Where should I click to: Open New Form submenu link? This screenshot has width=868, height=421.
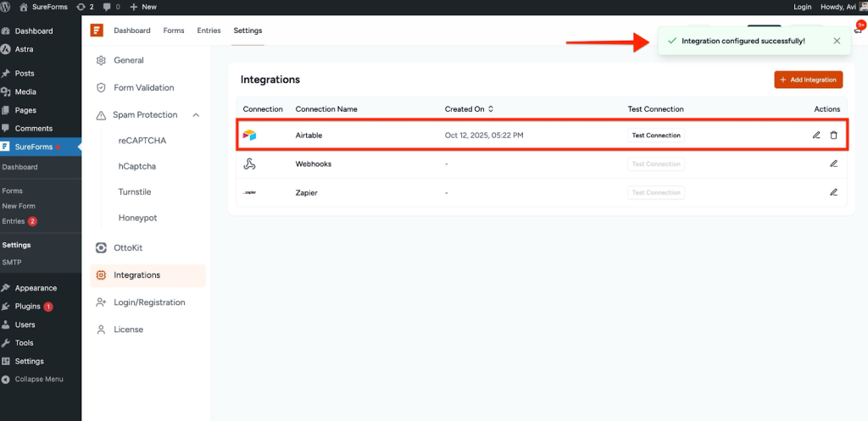[19, 206]
